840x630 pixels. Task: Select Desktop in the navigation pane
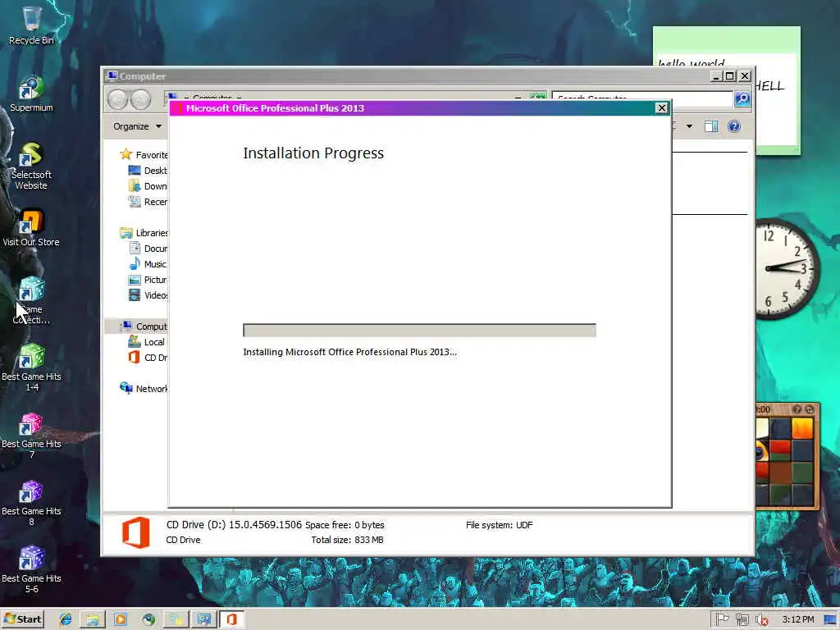pyautogui.click(x=148, y=171)
